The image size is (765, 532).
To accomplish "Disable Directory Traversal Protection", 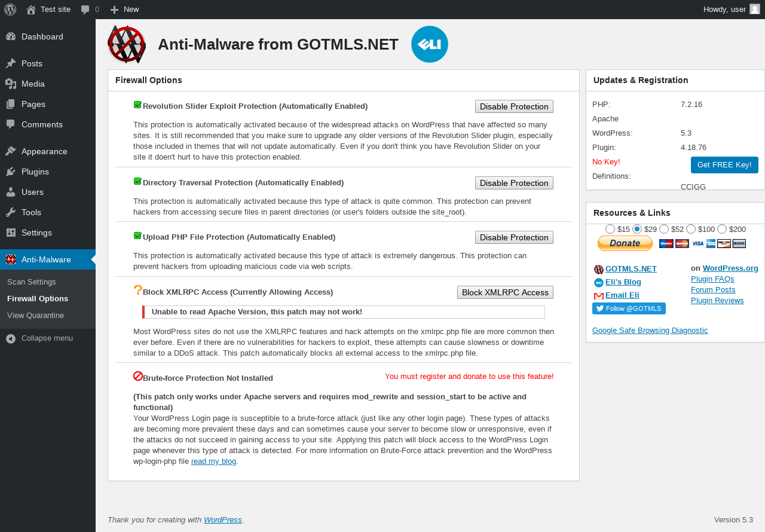I will click(x=514, y=183).
